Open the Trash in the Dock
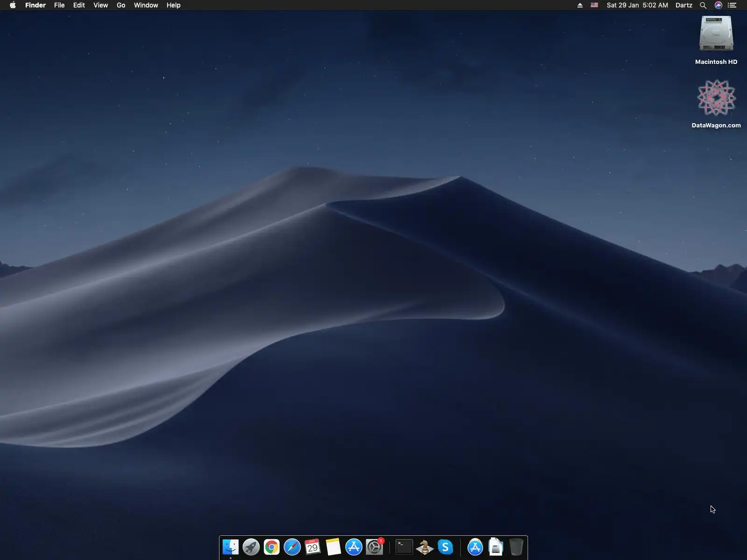Viewport: 747px width, 560px height. click(516, 547)
